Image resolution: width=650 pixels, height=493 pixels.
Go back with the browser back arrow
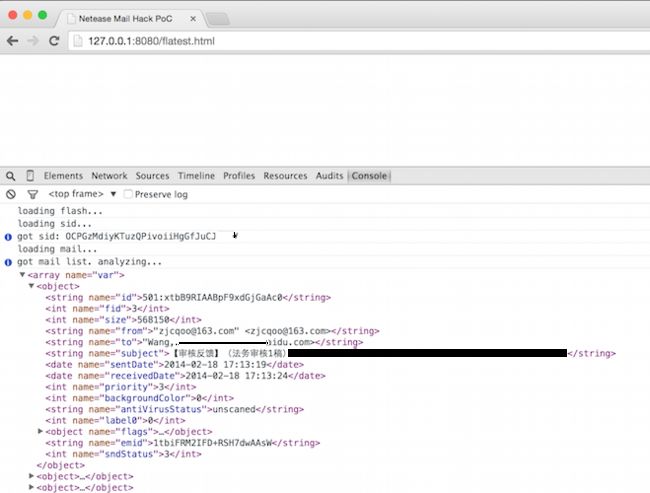(x=12, y=41)
